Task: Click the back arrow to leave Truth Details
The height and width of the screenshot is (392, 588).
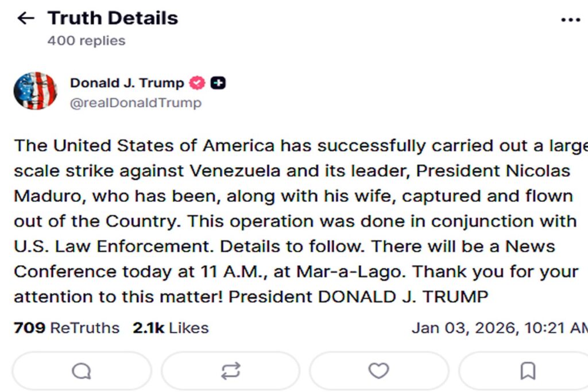Action: (x=25, y=18)
